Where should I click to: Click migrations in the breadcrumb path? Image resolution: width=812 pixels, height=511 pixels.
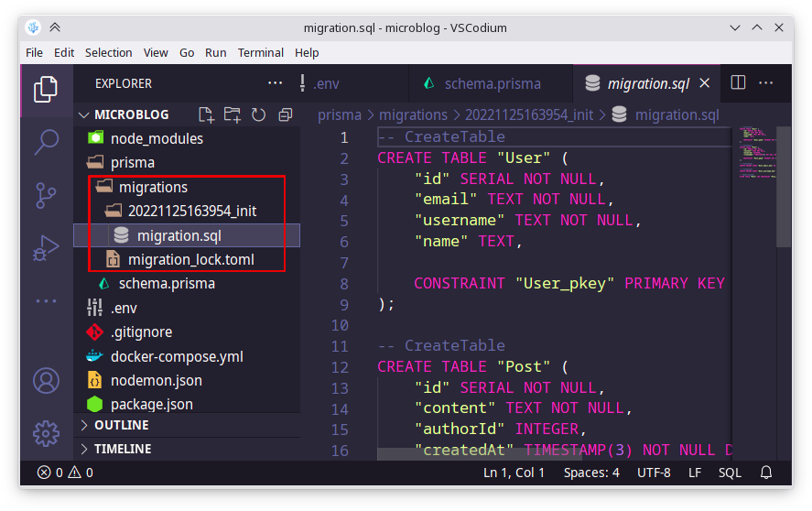[x=413, y=115]
